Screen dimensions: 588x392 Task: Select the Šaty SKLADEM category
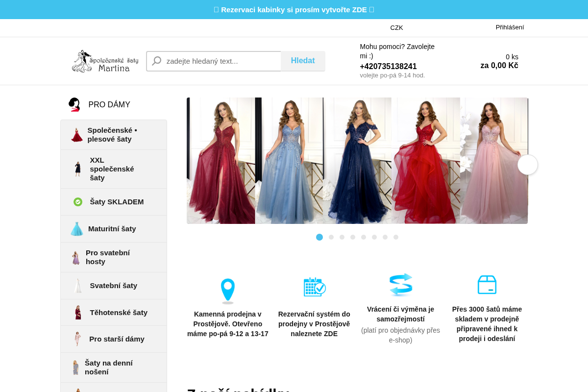pyautogui.click(x=114, y=202)
